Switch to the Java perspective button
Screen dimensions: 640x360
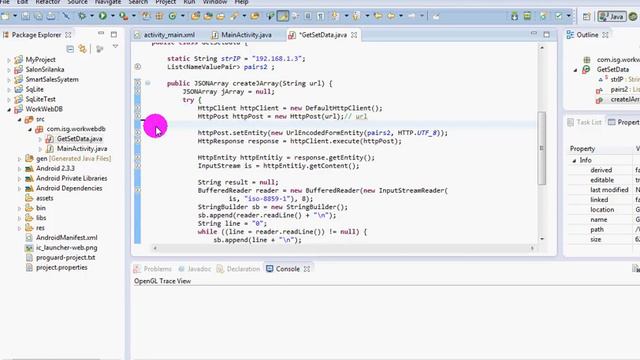point(611,16)
